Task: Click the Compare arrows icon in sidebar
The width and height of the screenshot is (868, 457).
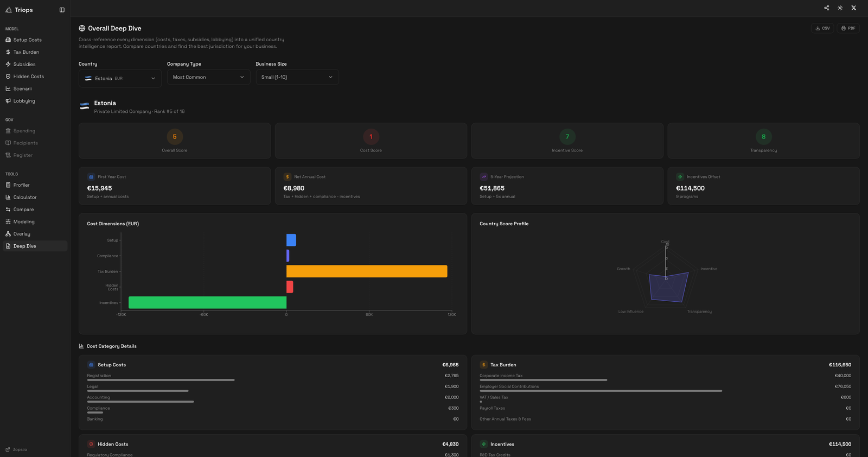Action: [x=8, y=210]
